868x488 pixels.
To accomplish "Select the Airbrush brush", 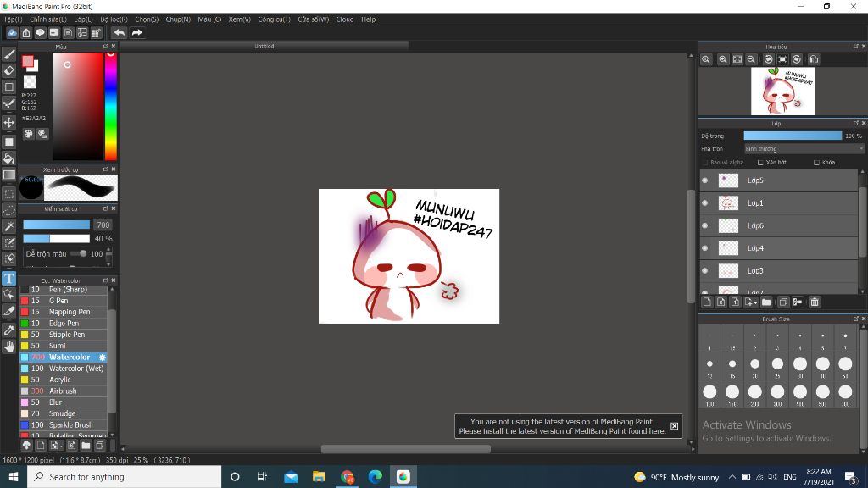I will (x=64, y=391).
